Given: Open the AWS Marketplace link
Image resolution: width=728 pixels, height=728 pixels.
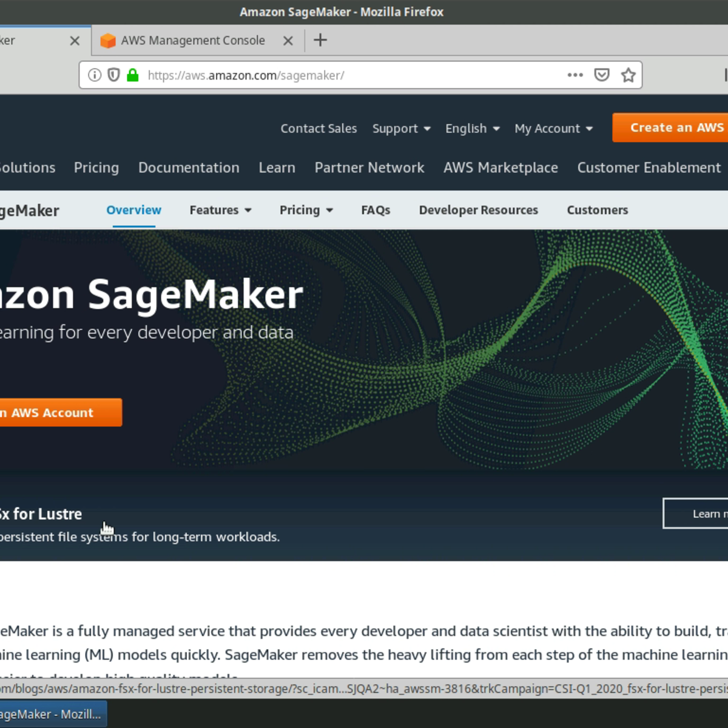Looking at the screenshot, I should point(500,167).
